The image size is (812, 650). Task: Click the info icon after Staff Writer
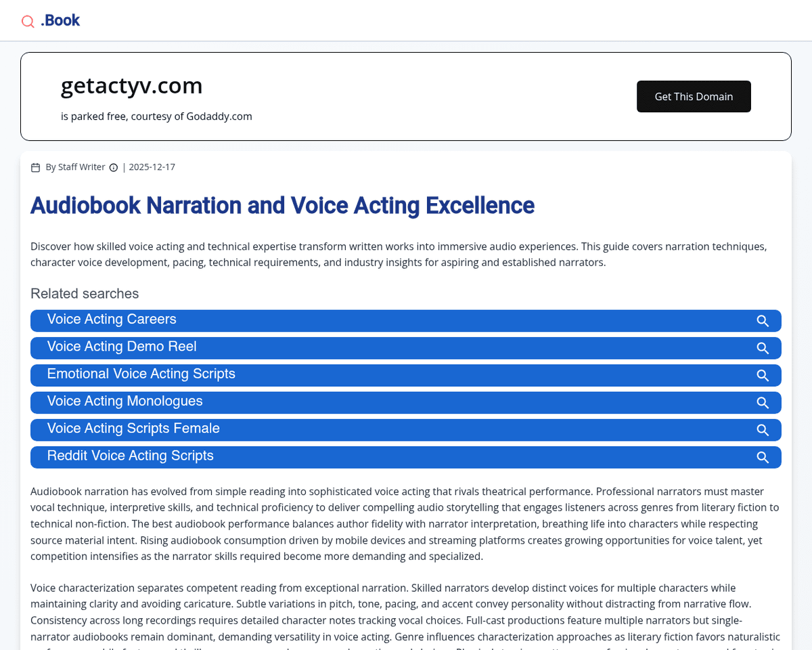(114, 168)
